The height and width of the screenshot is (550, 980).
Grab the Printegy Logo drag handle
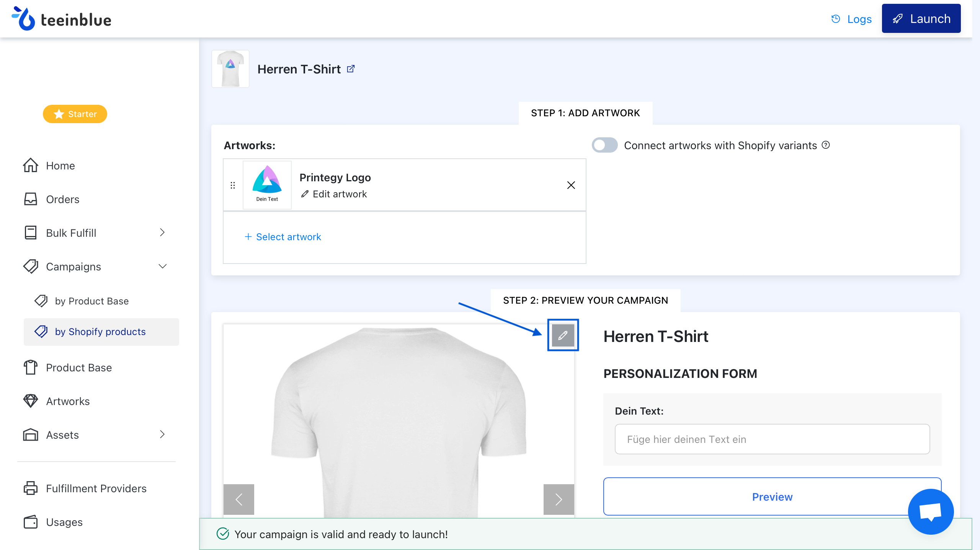click(x=233, y=185)
